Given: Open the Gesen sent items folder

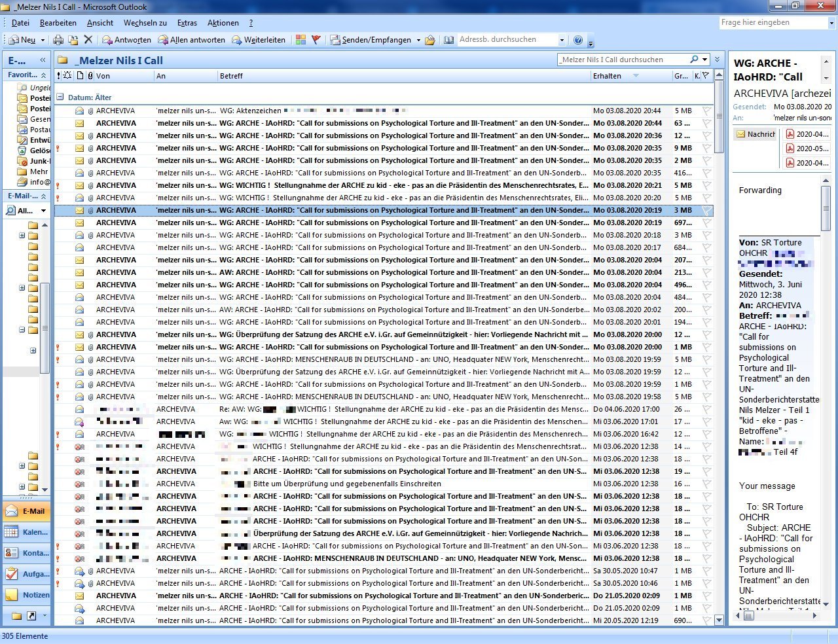Looking at the screenshot, I should point(34,119).
